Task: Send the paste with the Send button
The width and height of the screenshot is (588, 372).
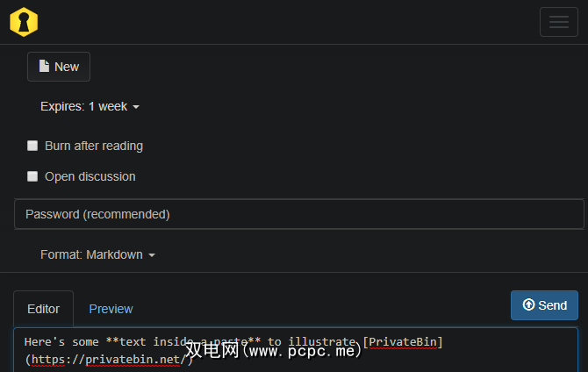Action: (x=544, y=305)
